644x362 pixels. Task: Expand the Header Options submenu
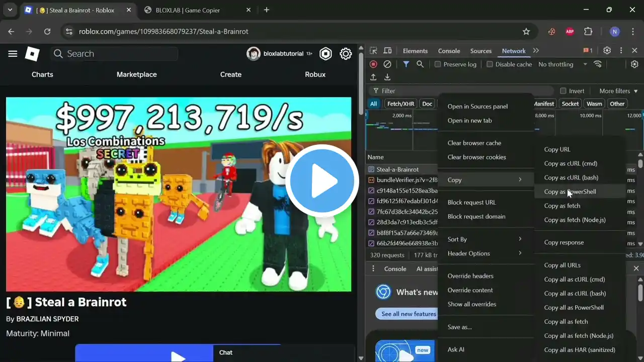[485, 253]
